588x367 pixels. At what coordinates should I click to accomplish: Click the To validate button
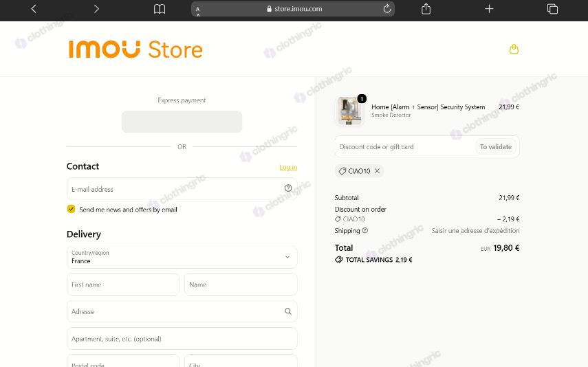496,147
